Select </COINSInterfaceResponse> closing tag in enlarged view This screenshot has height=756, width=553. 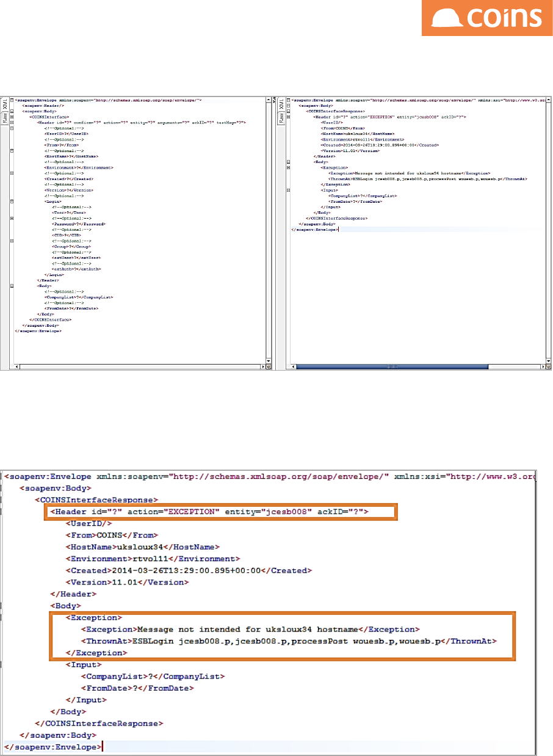coord(99,723)
